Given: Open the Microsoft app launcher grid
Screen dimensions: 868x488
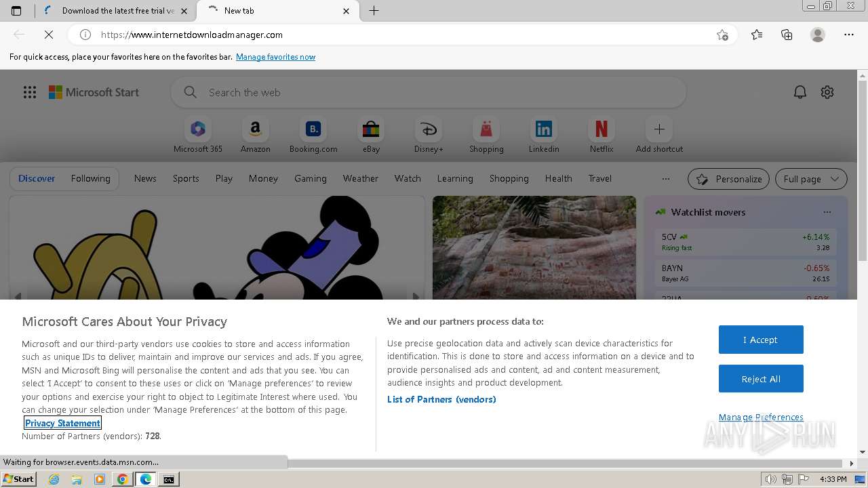Looking at the screenshot, I should (30, 92).
